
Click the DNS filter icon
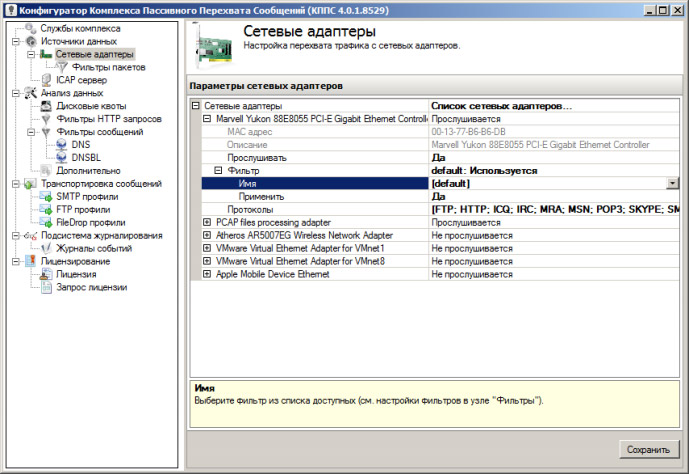62,145
